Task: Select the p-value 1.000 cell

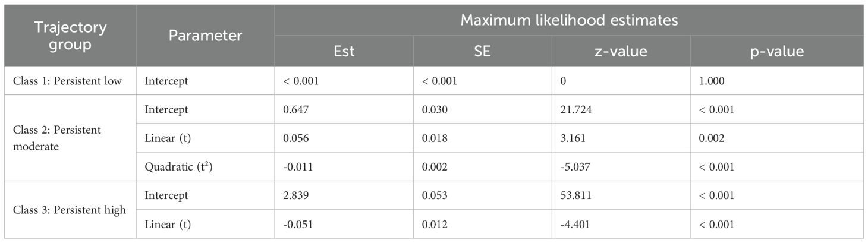Action: [712, 81]
